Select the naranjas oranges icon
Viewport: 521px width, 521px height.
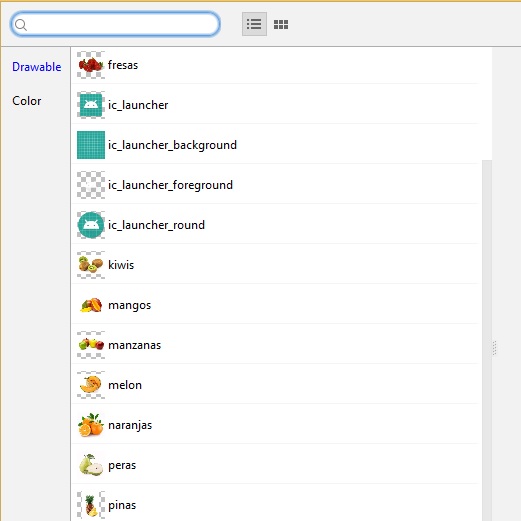(91, 425)
